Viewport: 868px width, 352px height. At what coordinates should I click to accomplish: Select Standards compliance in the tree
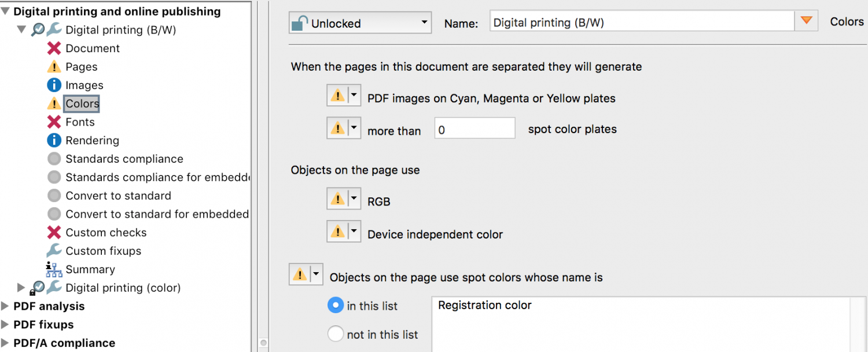[124, 159]
